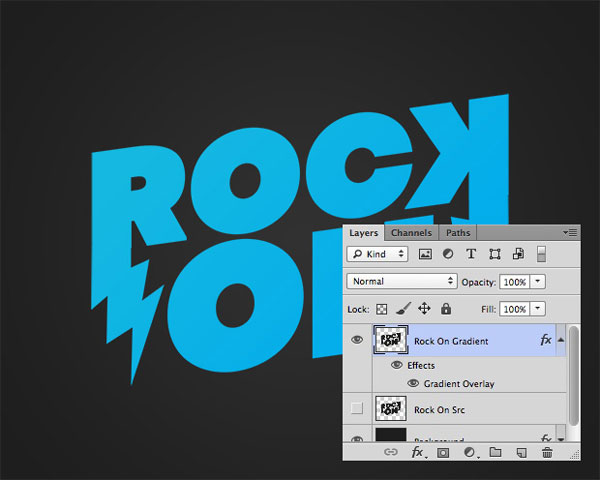Click fx badge on Rock On Gradient layer
The image size is (600, 480).
[x=546, y=340]
